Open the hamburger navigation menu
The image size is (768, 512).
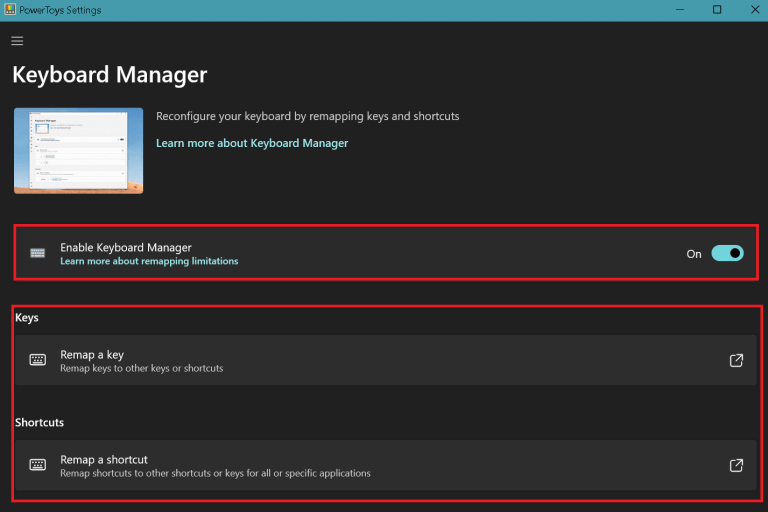(x=17, y=41)
